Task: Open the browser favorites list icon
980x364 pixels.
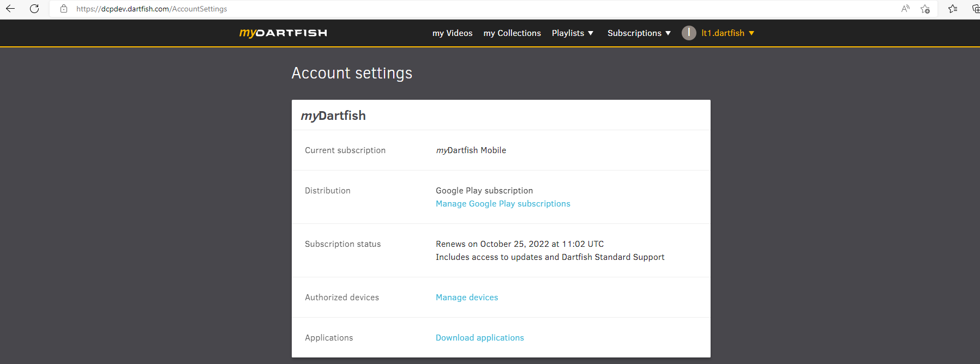Action: [953, 9]
